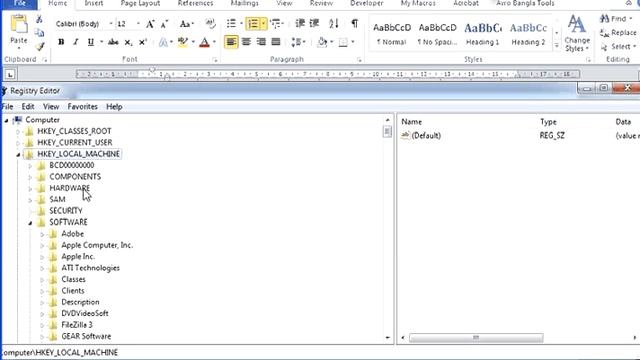The width and height of the screenshot is (640, 360).
Task: Expand the Adobe key
Action: click(x=42, y=235)
